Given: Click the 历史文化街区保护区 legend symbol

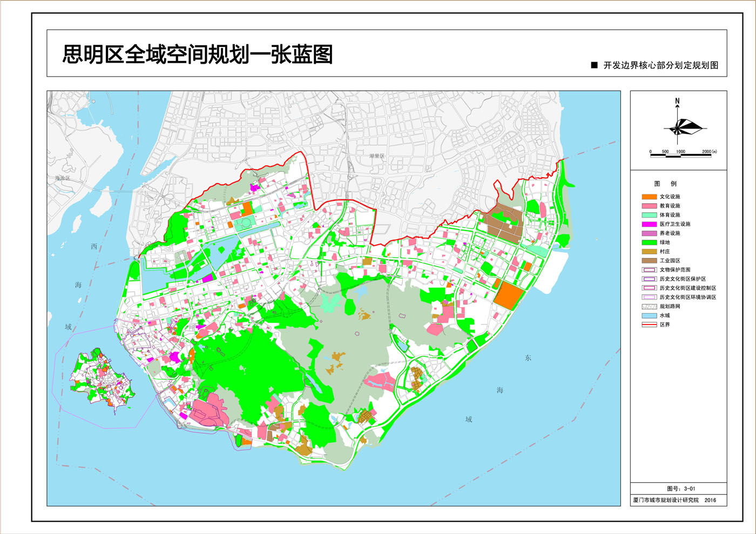Looking at the screenshot, I should (649, 279).
